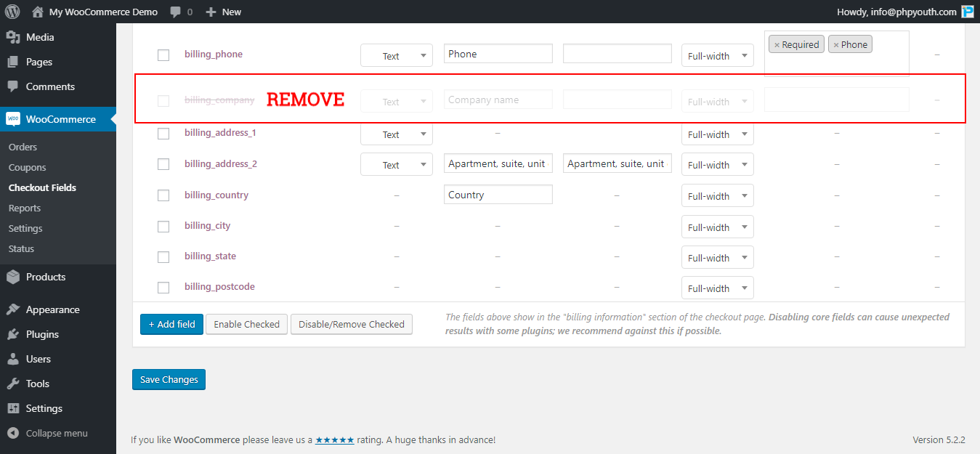The height and width of the screenshot is (454, 980).
Task: Open Plugins using the plug icon
Action: coord(15,333)
